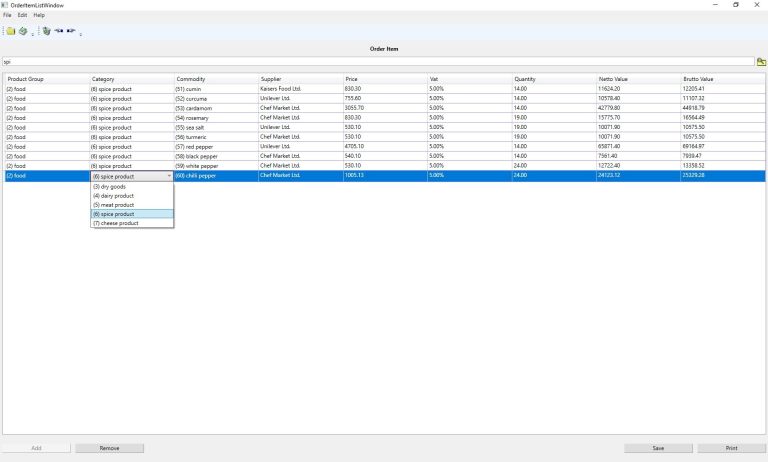Sort by the Price column header
The image size is (768, 462).
pyautogui.click(x=383, y=78)
